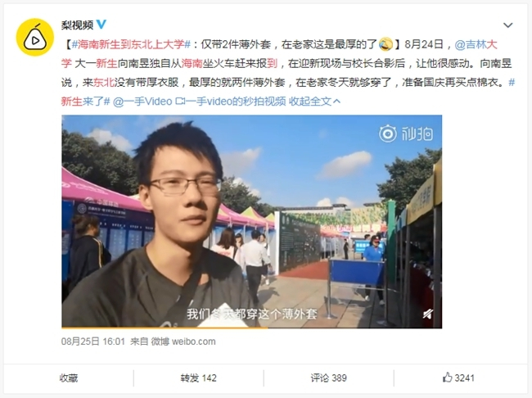
Task: Unmute the video with the speaker icon
Action: point(428,314)
